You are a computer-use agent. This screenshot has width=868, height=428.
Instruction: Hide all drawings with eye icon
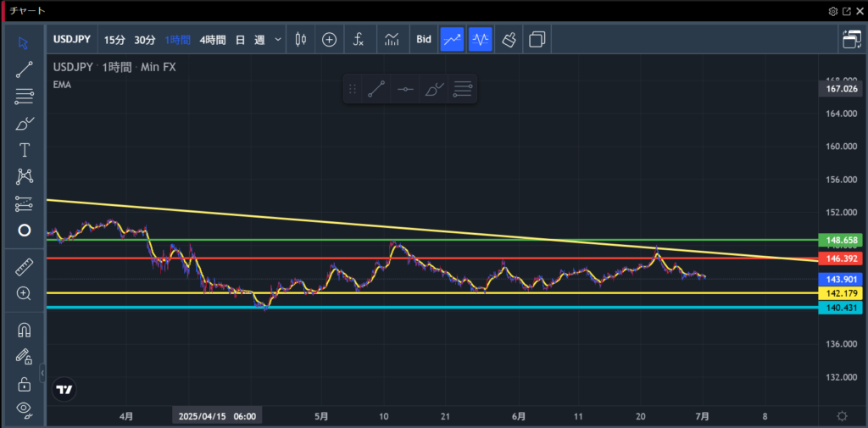click(x=24, y=409)
